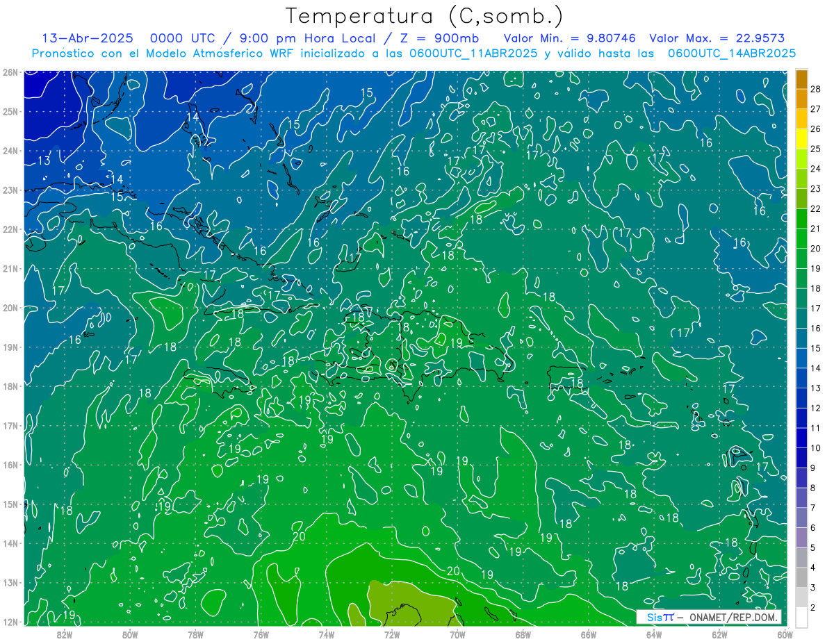Click the 15N latitude axis label
Image resolution: width=834 pixels, height=644 pixels.
point(10,504)
